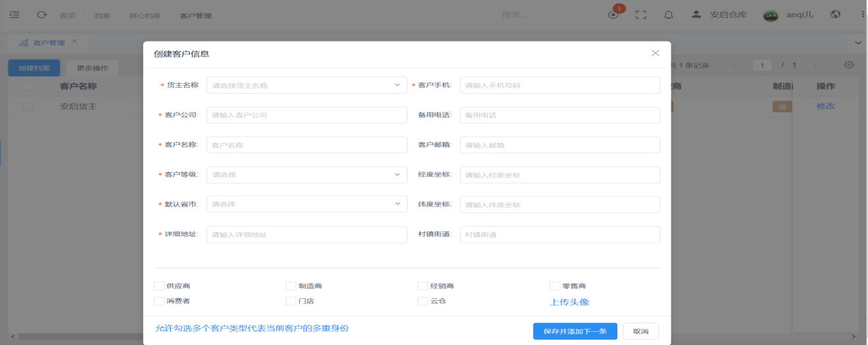868x345 pixels.
Task: Check the 零售商 checkbox
Action: (555, 286)
